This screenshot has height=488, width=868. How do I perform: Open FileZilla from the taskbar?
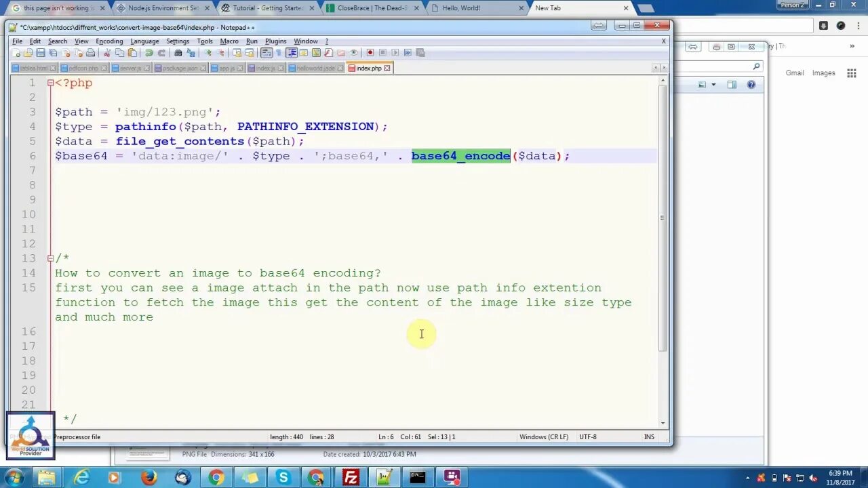coord(351,477)
